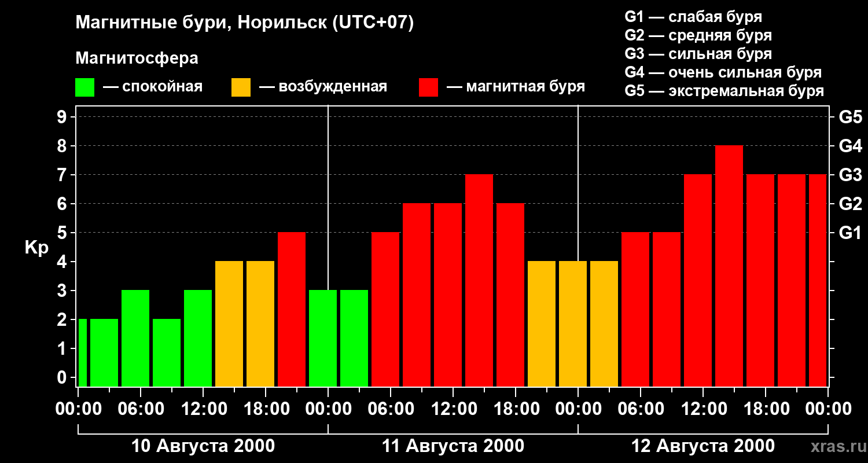Click the "G1 — слабая буря" legend line
868x463 pixels.
pos(693,17)
